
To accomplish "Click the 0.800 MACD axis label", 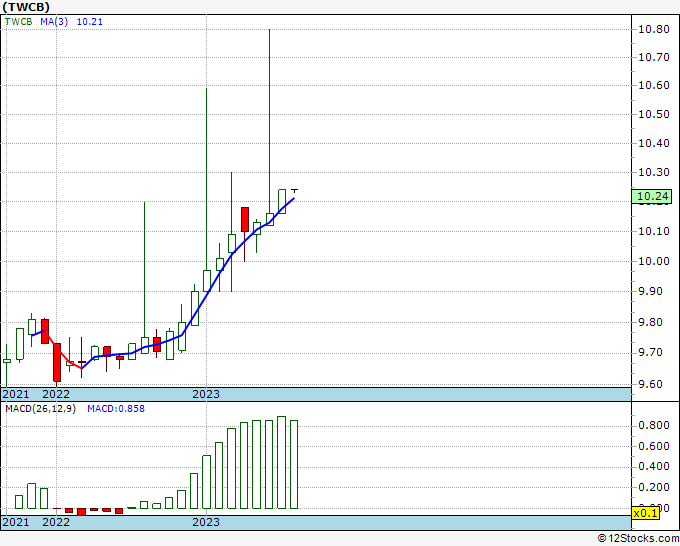I will (654, 425).
